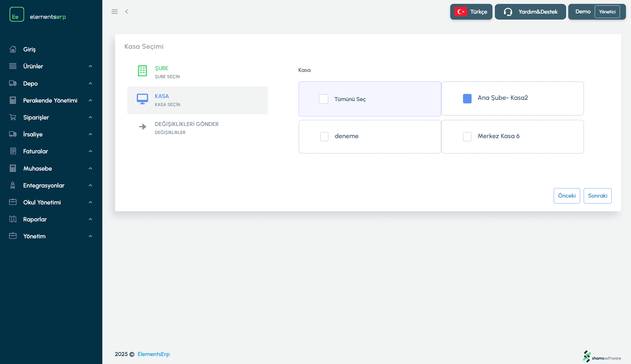631x364 pixels.
Task: Click the shopping cart Siparişler icon
Action: [x=13, y=117]
